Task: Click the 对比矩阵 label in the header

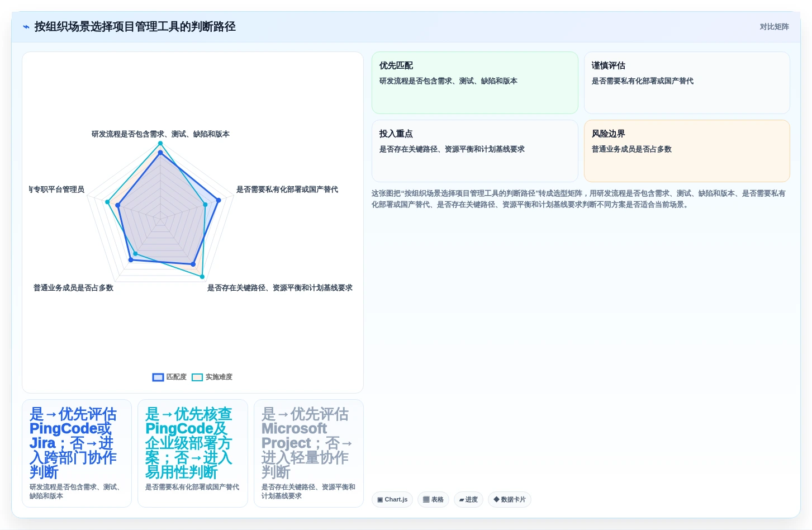Action: [774, 27]
